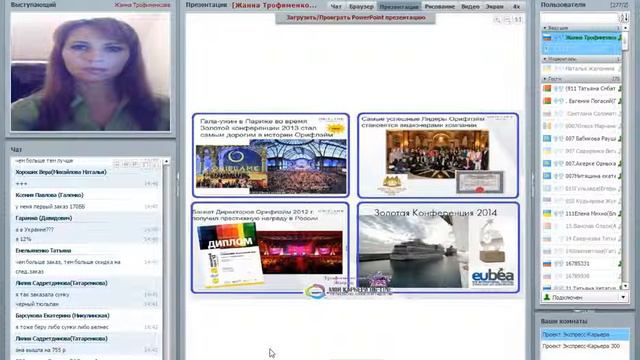Click flag icon next to Евгения Погасий

547,101
